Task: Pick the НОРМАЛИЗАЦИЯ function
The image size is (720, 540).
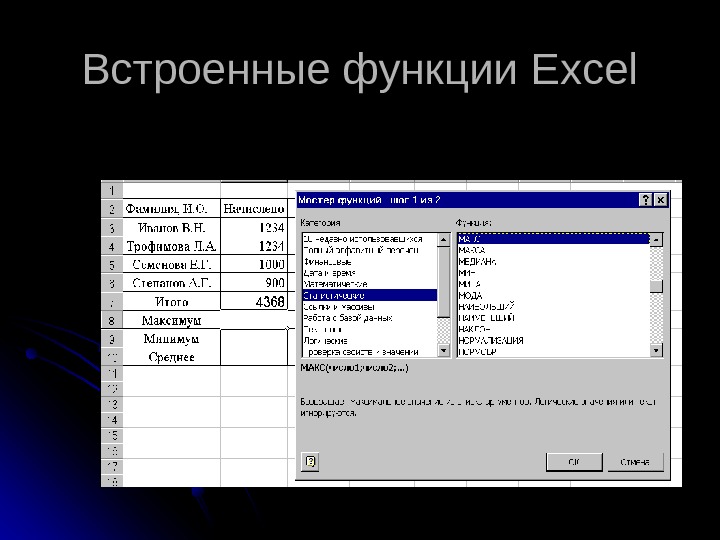Action: pyautogui.click(x=554, y=341)
